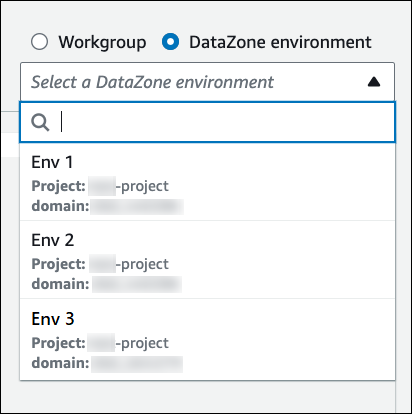Click the Env 1 domain line
The height and width of the screenshot is (414, 412).
107,206
